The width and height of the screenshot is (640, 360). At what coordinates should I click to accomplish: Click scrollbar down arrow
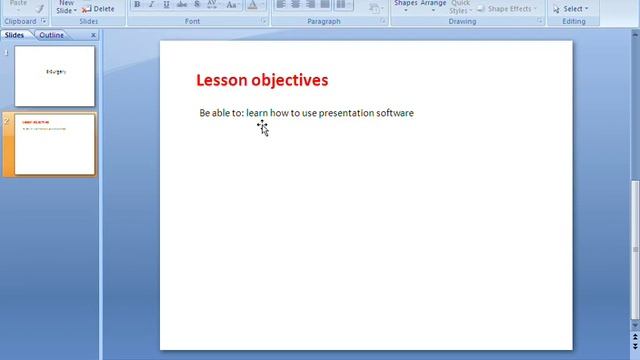(x=635, y=325)
